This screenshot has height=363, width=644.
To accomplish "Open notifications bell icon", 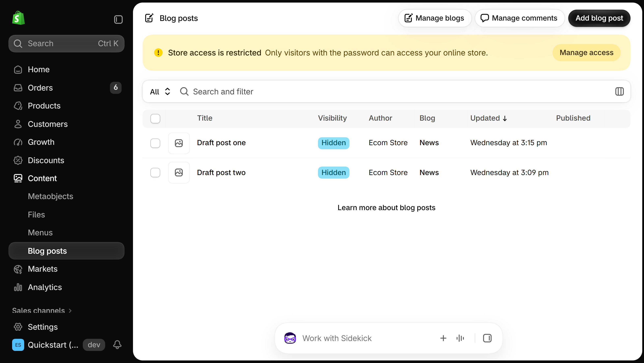I will click(x=117, y=345).
